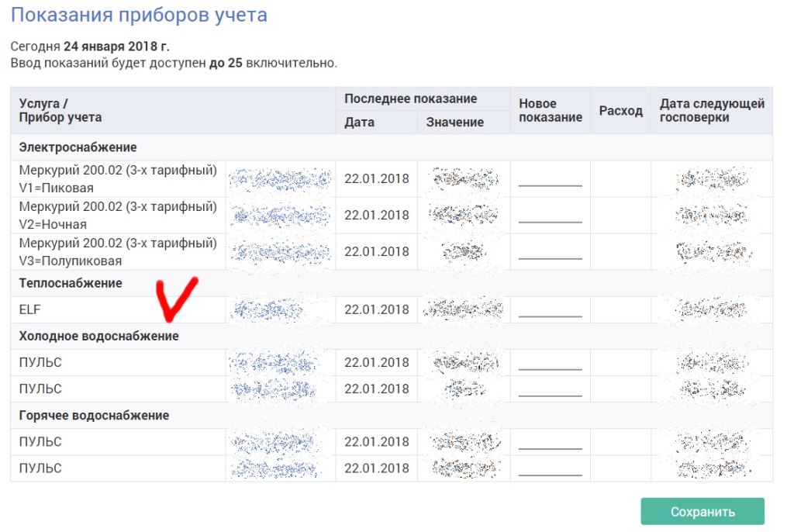Focus first ПУЛЬС field under Холодное водоснабжение
Viewport: 794px width, 532px height.
(x=550, y=362)
